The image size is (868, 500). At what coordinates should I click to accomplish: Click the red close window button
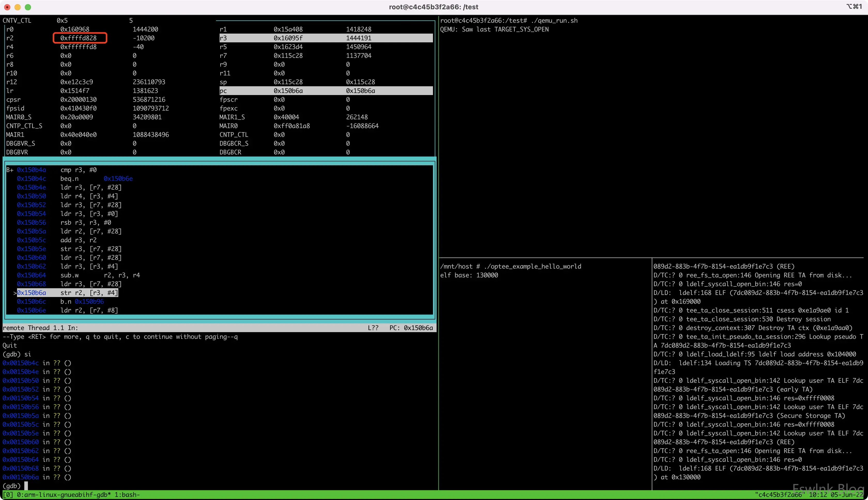7,7
